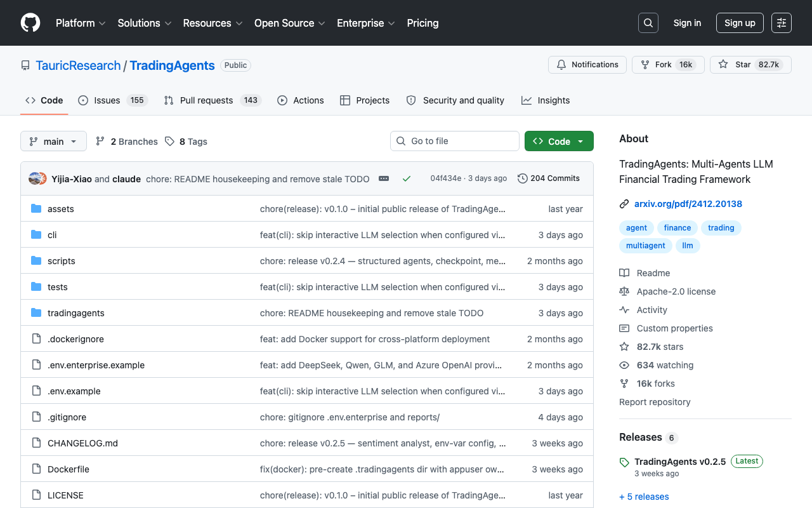Switch to the Actions tab
This screenshot has width=812, height=508.
pyautogui.click(x=301, y=100)
